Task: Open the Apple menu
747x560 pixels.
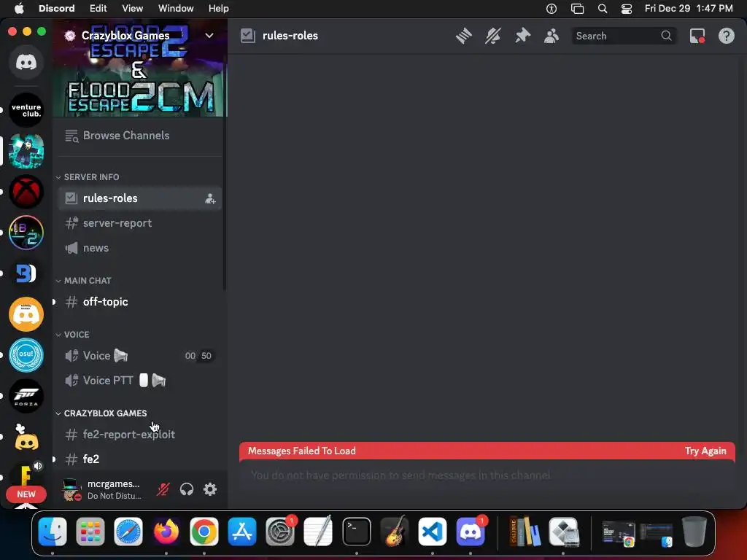Action: (19, 8)
